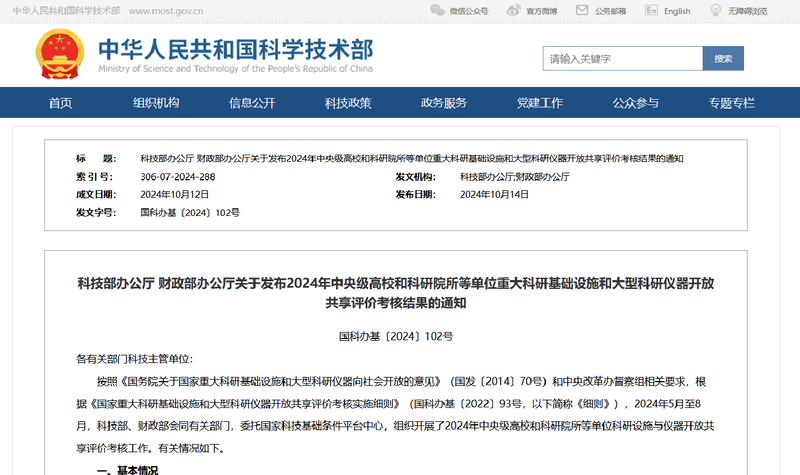Open the 科技政策 navigation item
Image resolution: width=800 pixels, height=475 pixels.
point(348,103)
